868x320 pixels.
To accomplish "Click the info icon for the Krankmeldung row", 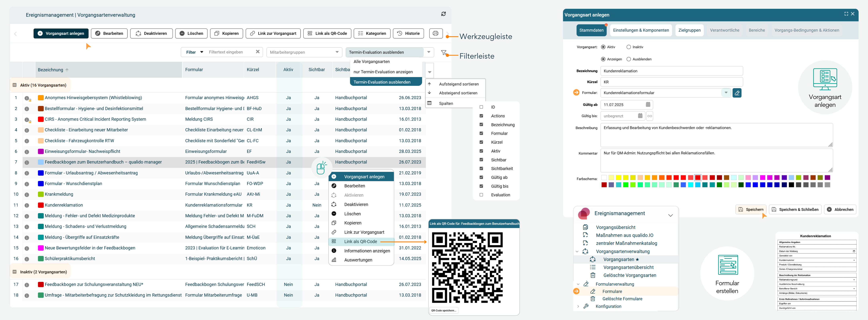I will 27,194.
